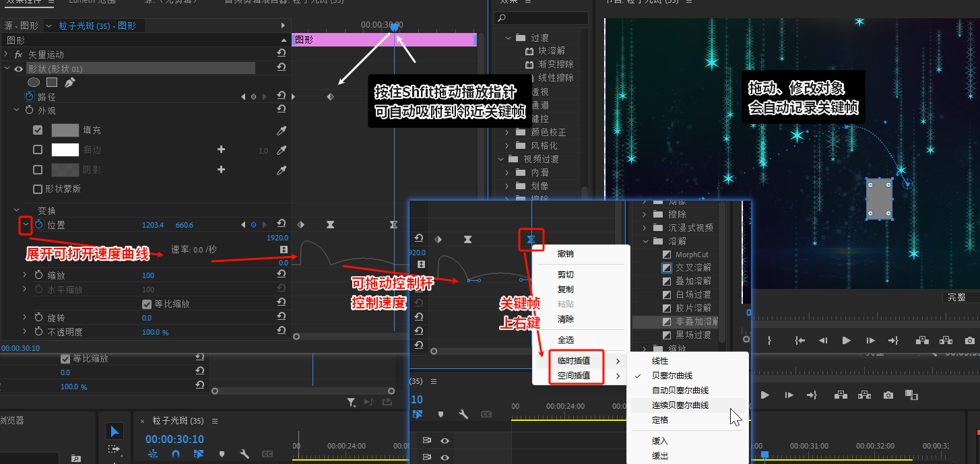The height and width of the screenshot is (464, 980).
Task: Reset the 路径 parameter
Action: tap(281, 97)
